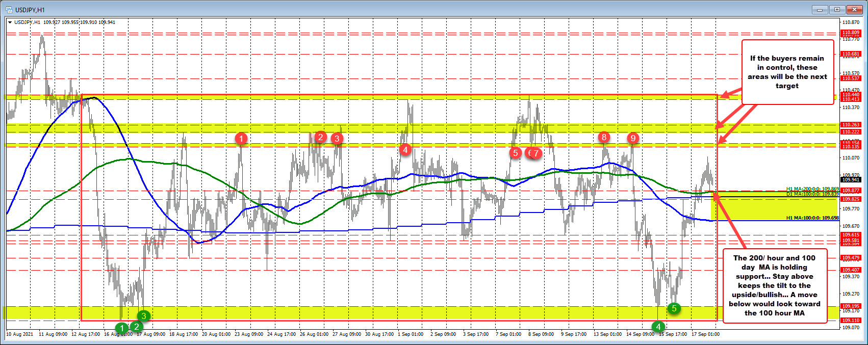Image resolution: width=868 pixels, height=345 pixels.
Task: Select the '200/hour and 100 day MA' text box
Action: click(774, 285)
